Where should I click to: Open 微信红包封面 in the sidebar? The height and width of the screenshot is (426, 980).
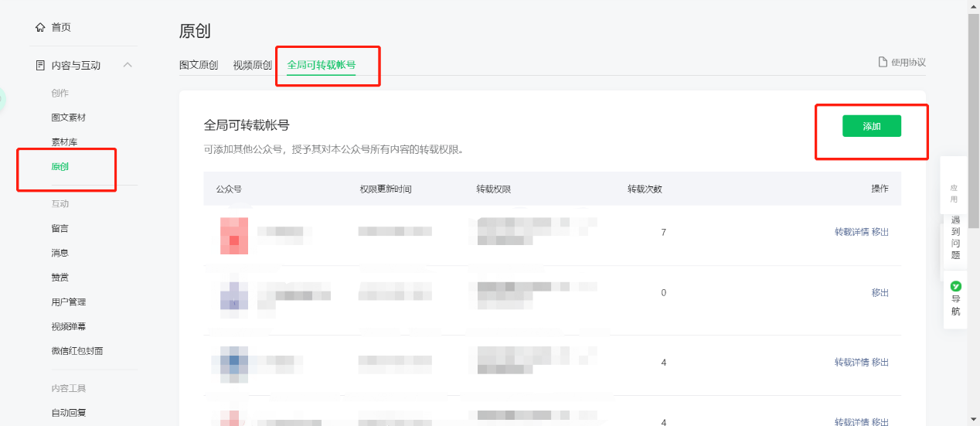pyautogui.click(x=77, y=351)
